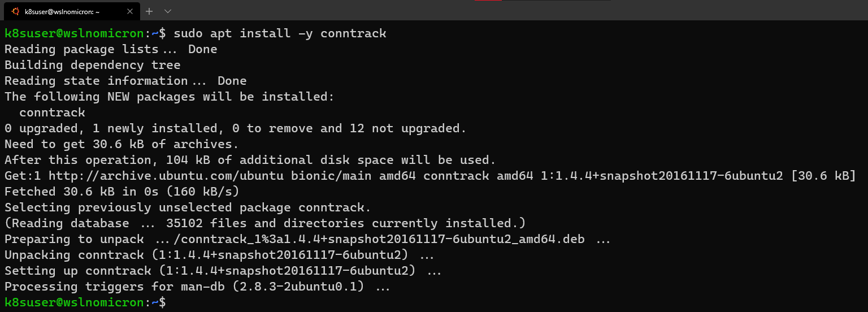Click the 'Fetched 30.6 kB' output line

click(122, 192)
